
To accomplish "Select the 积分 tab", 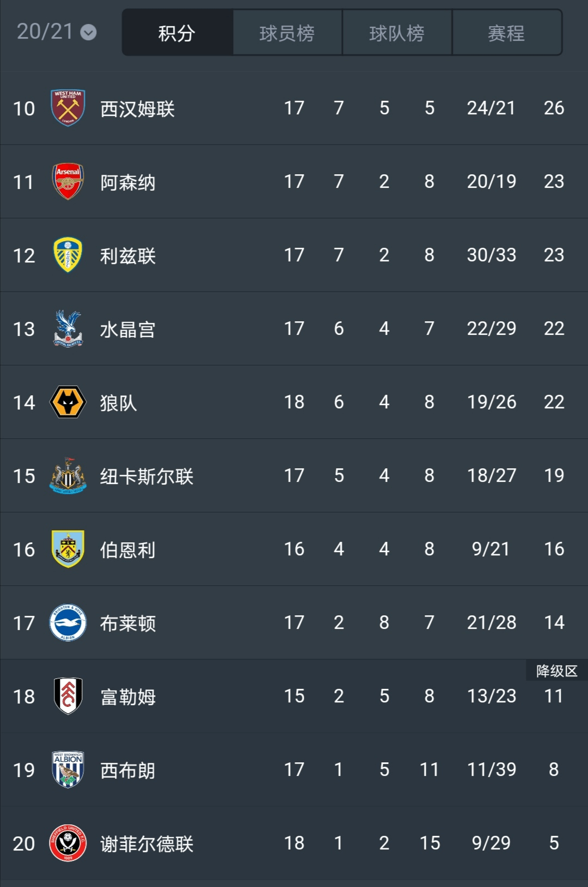I will (x=177, y=33).
